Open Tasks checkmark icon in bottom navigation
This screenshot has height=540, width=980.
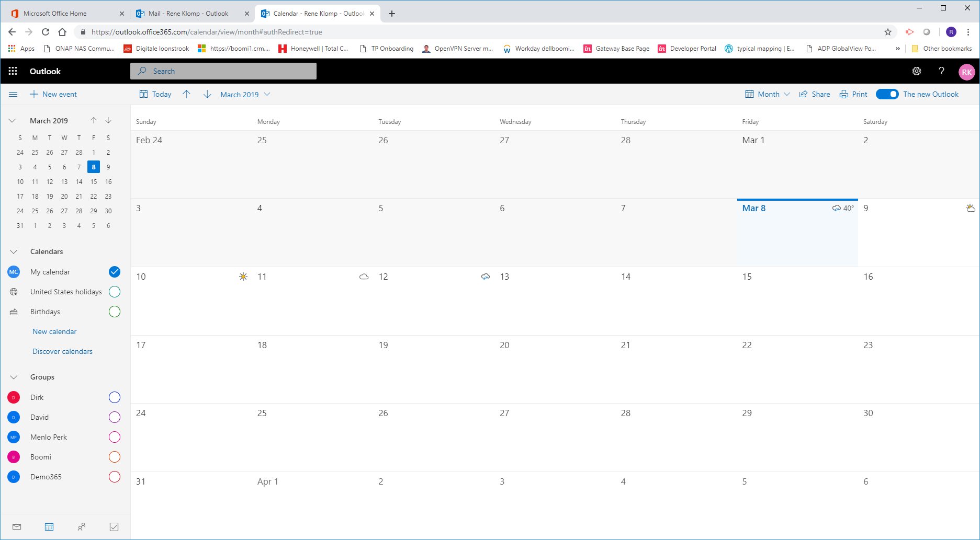114,527
